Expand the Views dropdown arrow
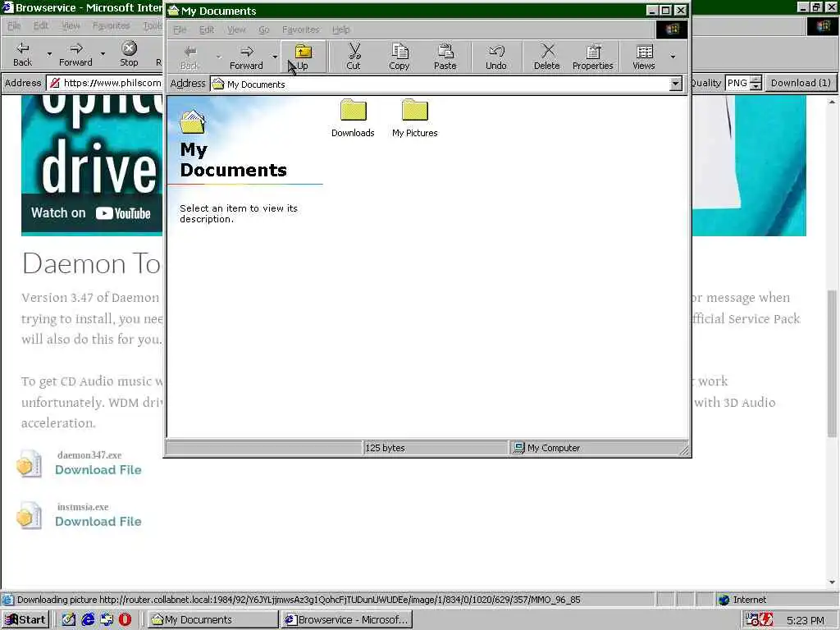 [x=673, y=57]
